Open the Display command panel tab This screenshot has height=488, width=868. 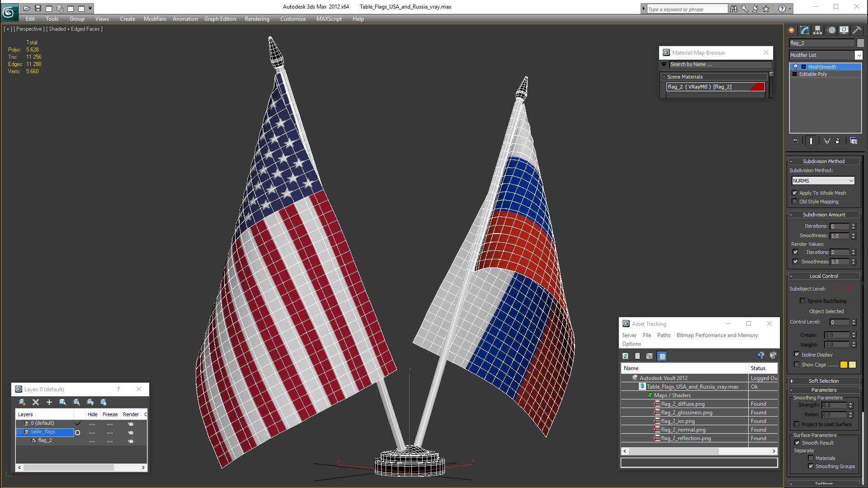click(844, 30)
